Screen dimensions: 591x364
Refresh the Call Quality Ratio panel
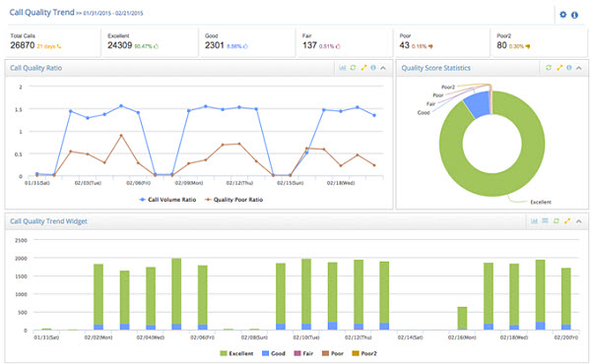(x=353, y=68)
